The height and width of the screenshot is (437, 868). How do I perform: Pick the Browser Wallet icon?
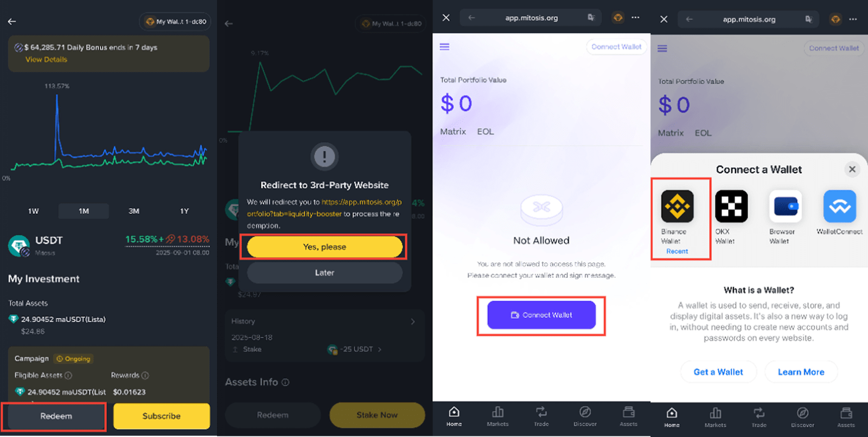[x=786, y=206]
